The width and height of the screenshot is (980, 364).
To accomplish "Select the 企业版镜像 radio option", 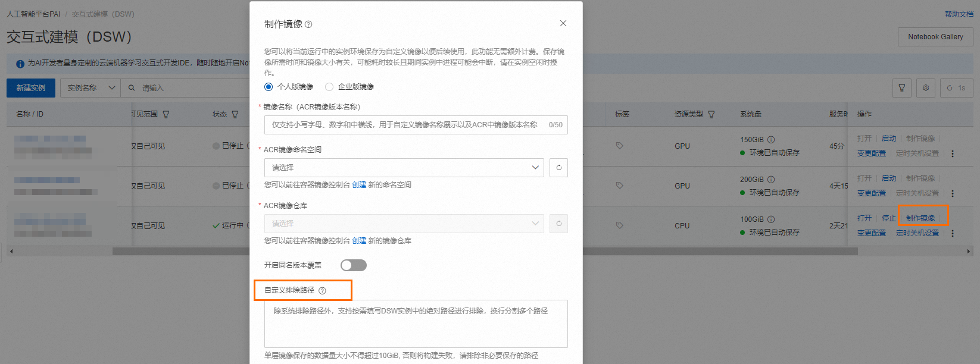I will point(329,87).
